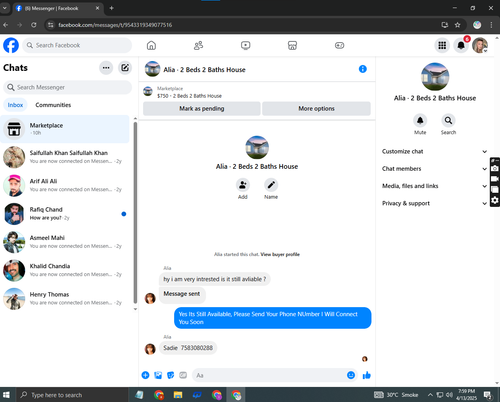Screen dimensions: 500x402
Task: Open the Gaming icon in top navigation
Action: [340, 45]
